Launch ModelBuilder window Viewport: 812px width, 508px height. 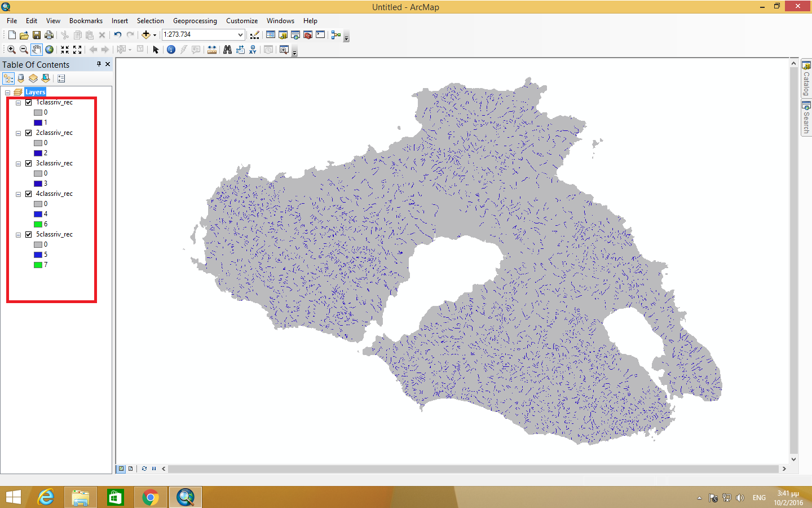(x=336, y=35)
